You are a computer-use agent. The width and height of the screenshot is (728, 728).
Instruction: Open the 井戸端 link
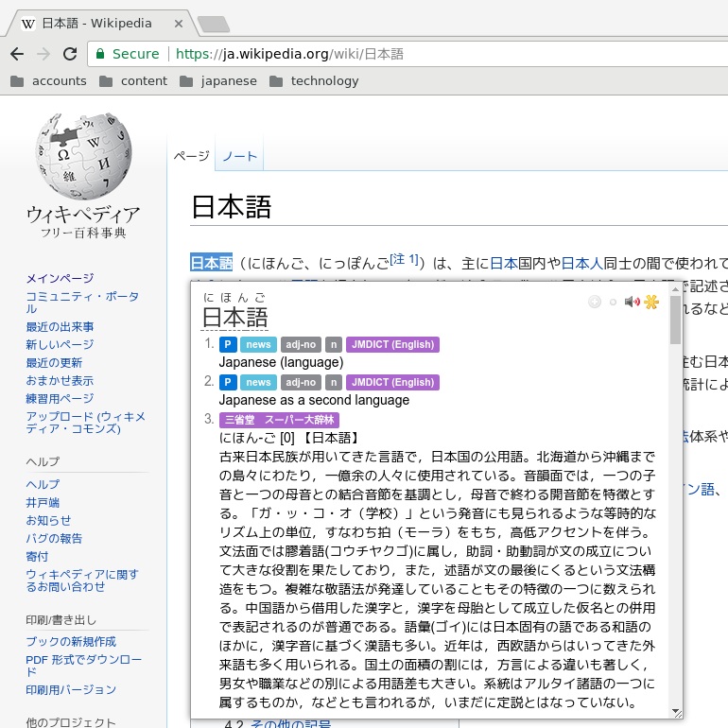point(43,502)
